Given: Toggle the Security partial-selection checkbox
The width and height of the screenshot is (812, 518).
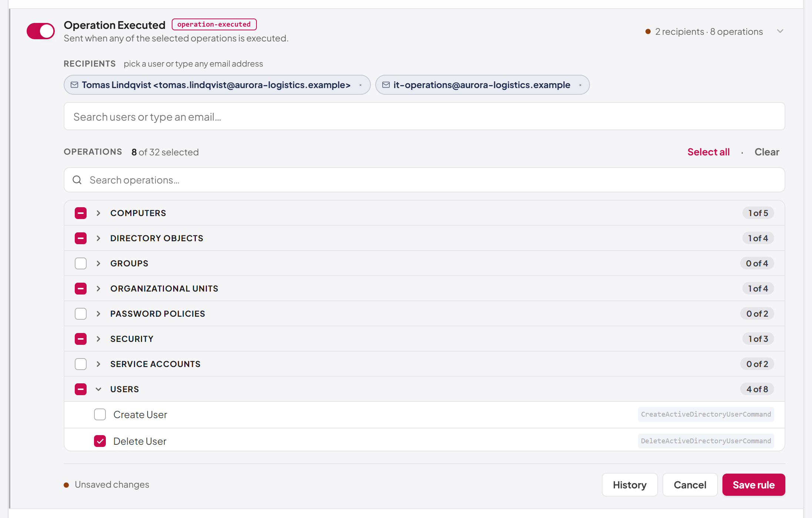Looking at the screenshot, I should click(81, 339).
